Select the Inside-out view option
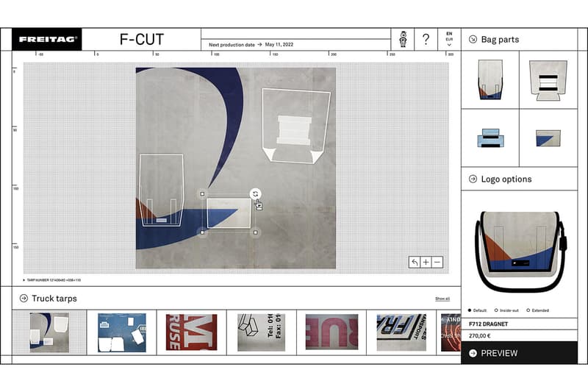Viewport: 588px width, 392px height. point(498,310)
